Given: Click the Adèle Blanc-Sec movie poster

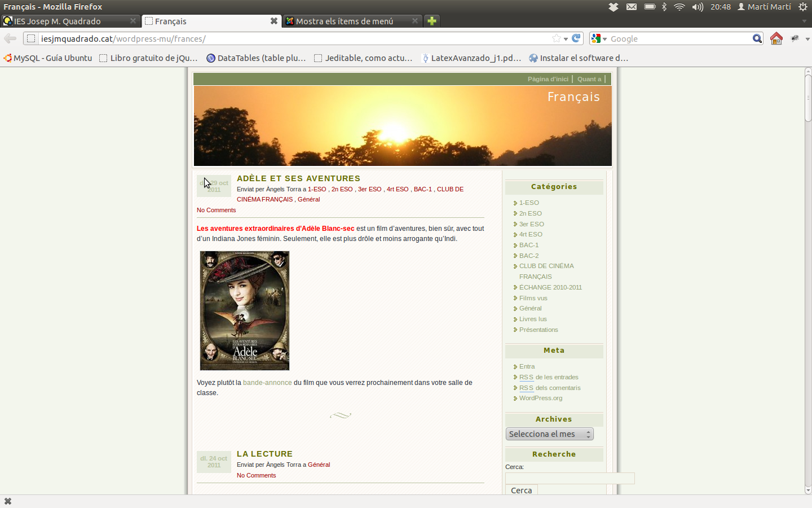Looking at the screenshot, I should point(245,310).
